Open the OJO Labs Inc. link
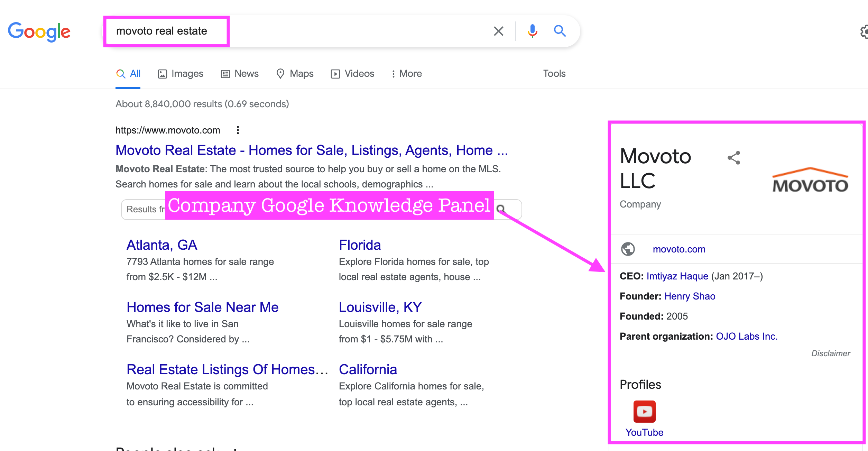The image size is (868, 451). [747, 336]
